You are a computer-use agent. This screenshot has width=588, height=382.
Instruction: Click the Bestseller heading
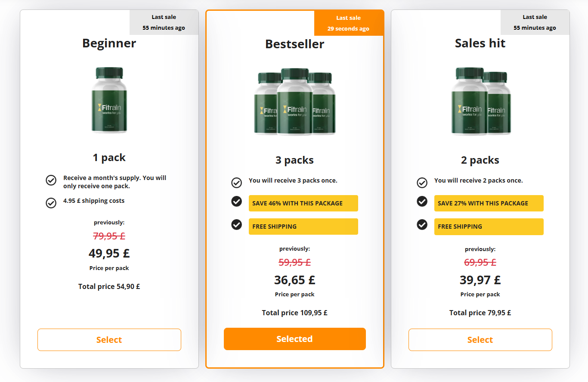295,44
